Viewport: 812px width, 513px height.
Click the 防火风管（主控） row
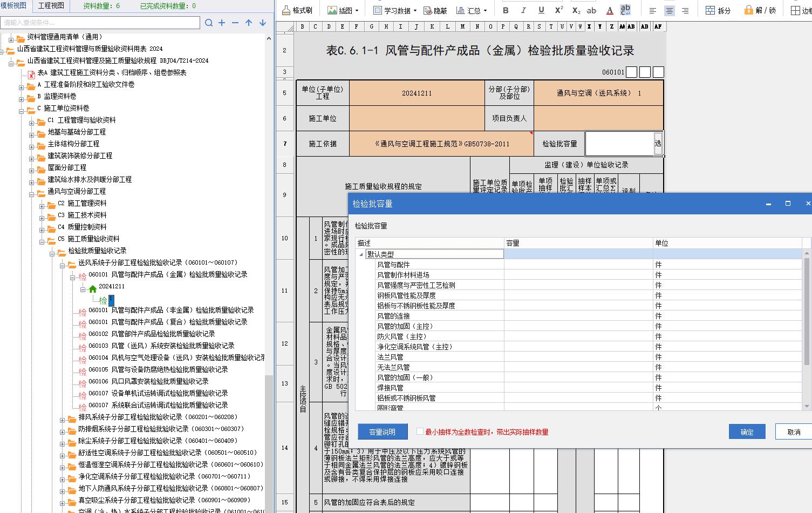578,336
